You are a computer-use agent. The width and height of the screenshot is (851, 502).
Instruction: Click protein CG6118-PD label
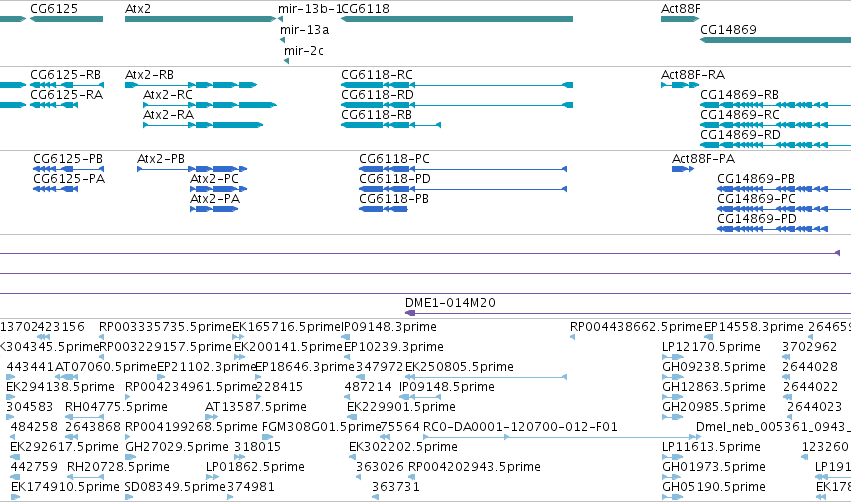[395, 179]
